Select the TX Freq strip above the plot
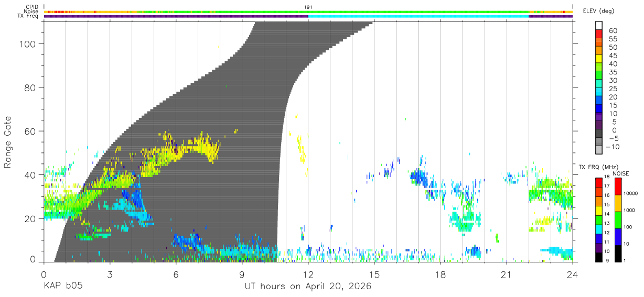The image size is (644, 297). (308, 16)
